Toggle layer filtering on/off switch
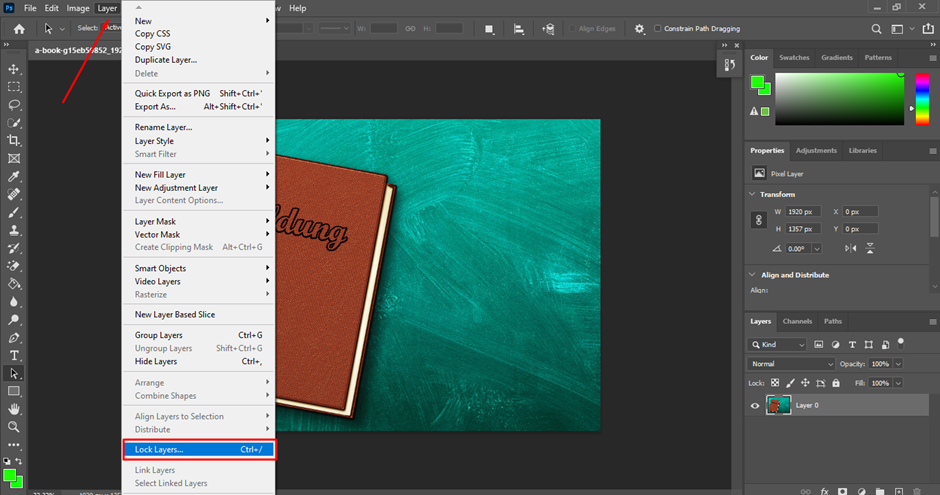Screen dimensions: 940x495 coord(900,343)
